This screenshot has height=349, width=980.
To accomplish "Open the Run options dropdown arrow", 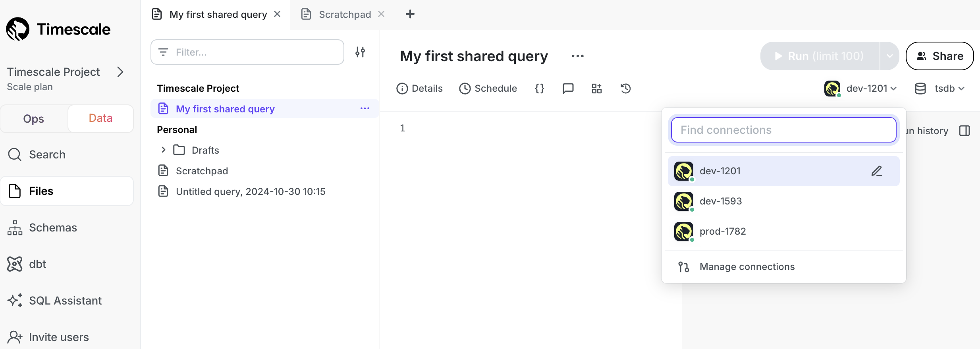I will 889,56.
